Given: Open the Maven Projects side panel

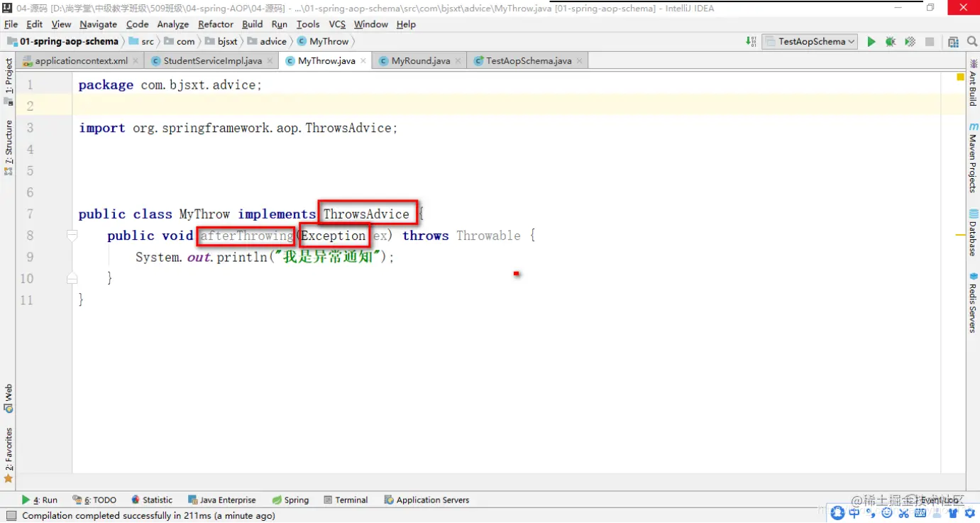Looking at the screenshot, I should (x=973, y=158).
